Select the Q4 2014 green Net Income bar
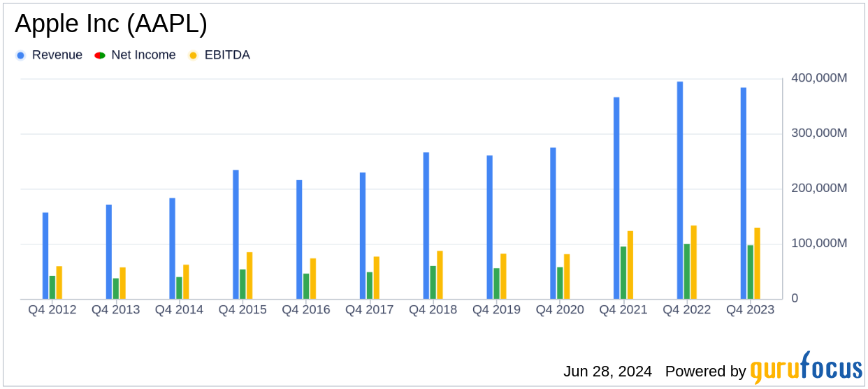This screenshot has height=389, width=868. tap(180, 288)
